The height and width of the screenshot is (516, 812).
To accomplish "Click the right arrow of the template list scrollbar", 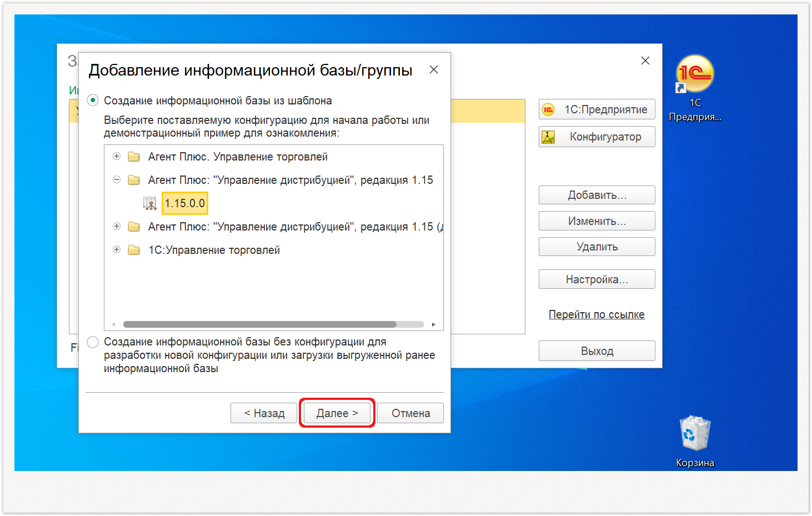I will tap(433, 324).
